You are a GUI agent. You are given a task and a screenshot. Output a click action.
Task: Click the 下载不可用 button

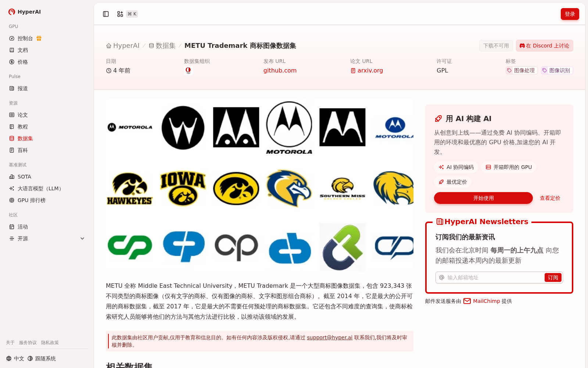tap(496, 46)
